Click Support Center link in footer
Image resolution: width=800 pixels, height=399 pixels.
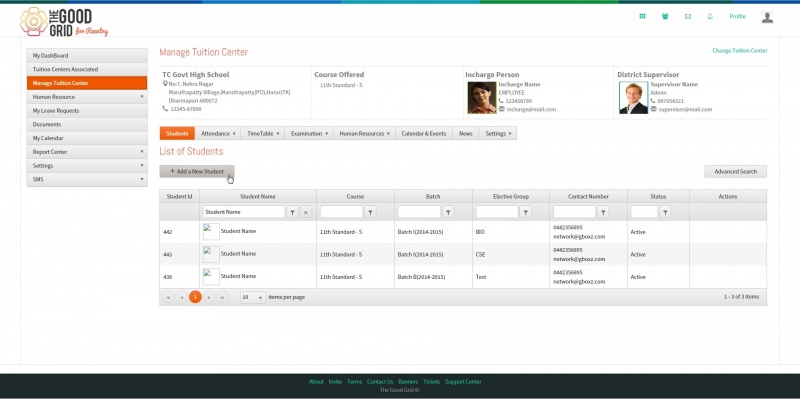click(463, 382)
